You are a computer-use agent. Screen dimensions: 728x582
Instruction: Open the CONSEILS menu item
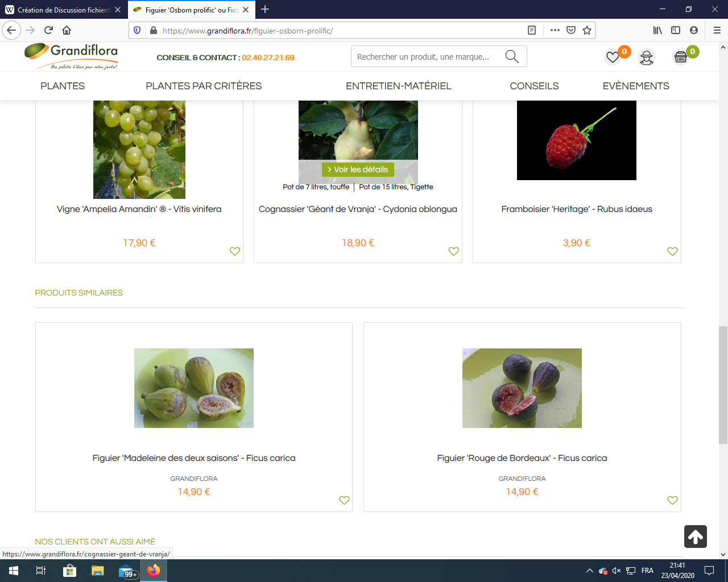[x=534, y=86]
